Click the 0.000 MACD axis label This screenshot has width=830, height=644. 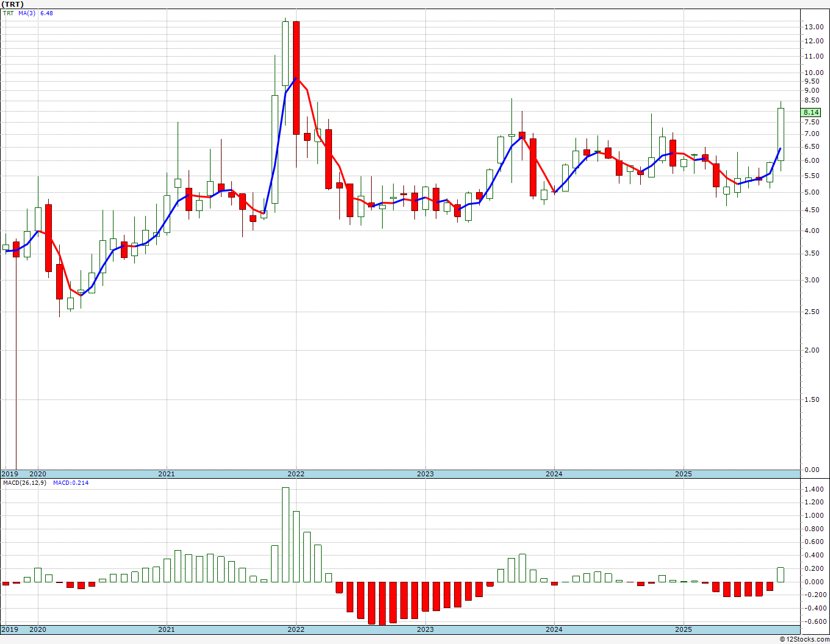coord(814,582)
